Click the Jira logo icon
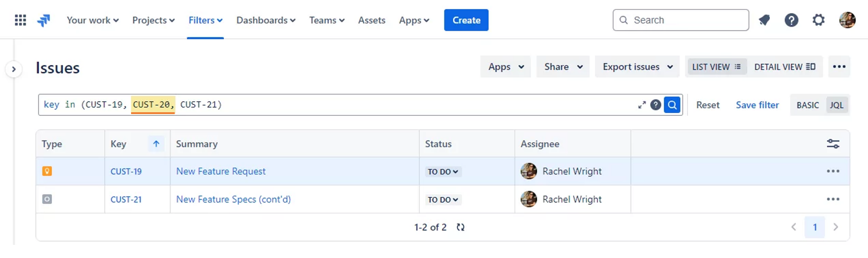868x258 pixels. pyautogui.click(x=44, y=20)
